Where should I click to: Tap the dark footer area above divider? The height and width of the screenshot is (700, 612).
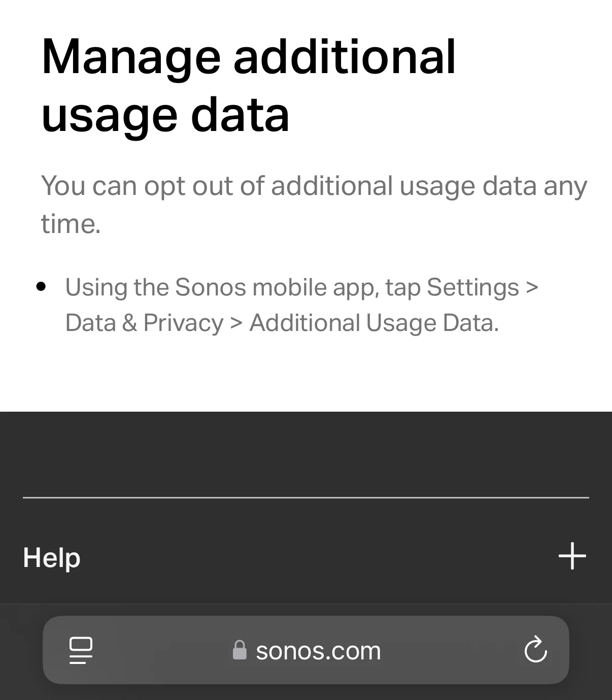pyautogui.click(x=306, y=454)
